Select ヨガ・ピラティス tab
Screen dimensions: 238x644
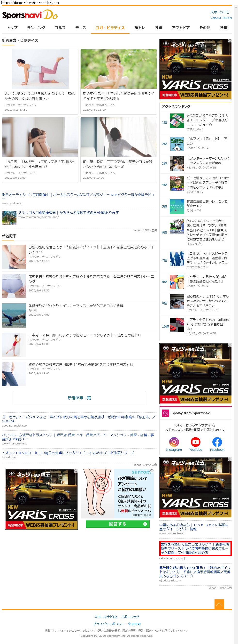[110, 28]
